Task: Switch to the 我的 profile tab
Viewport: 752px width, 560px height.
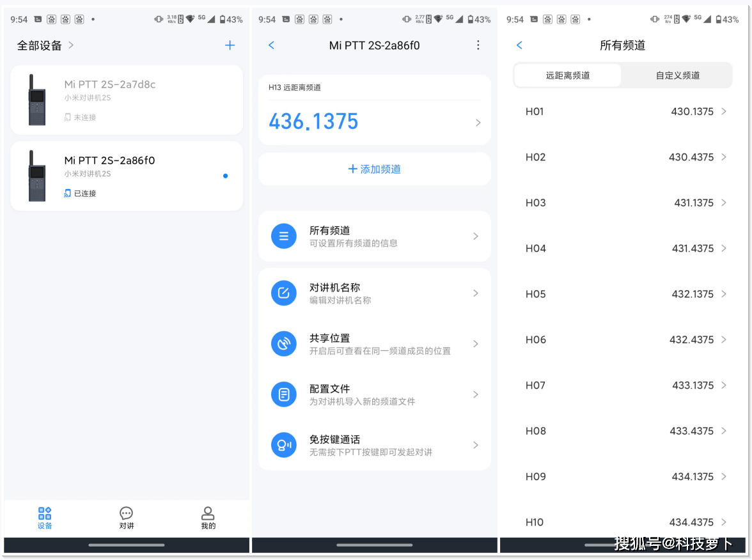Action: (x=208, y=518)
